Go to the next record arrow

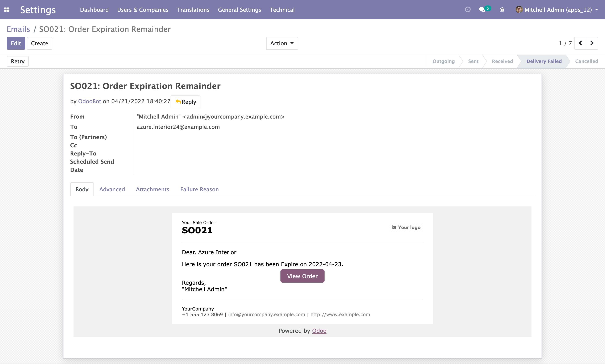tap(592, 43)
